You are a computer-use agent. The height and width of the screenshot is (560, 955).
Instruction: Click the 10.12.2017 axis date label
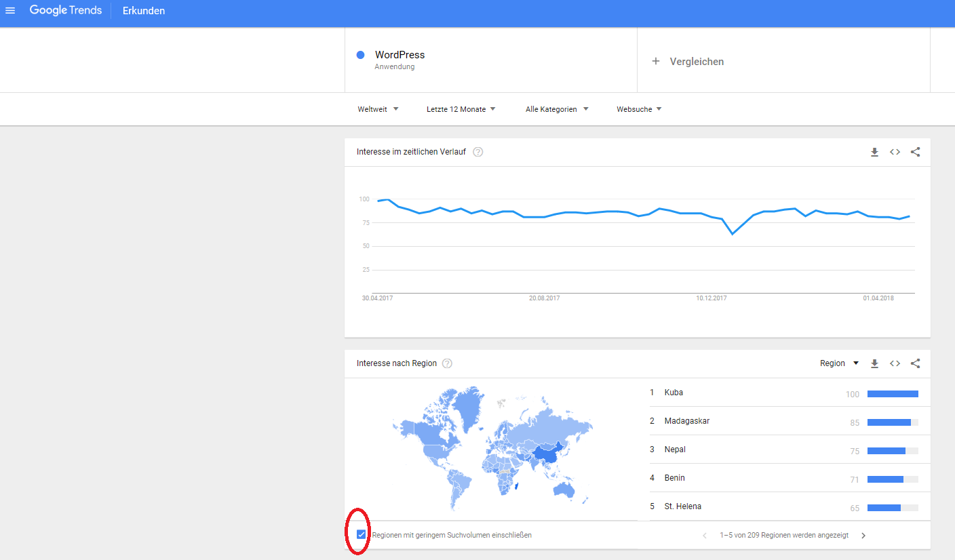(712, 298)
